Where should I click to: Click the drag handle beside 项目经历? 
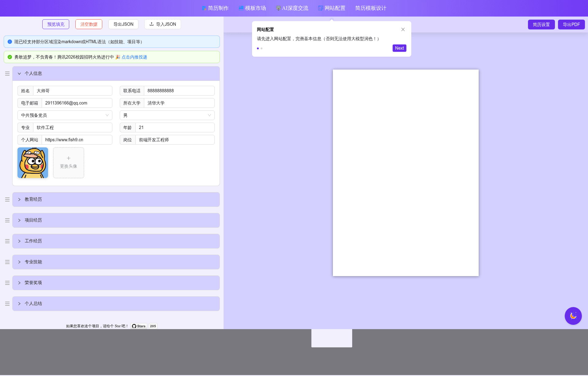coord(7,220)
